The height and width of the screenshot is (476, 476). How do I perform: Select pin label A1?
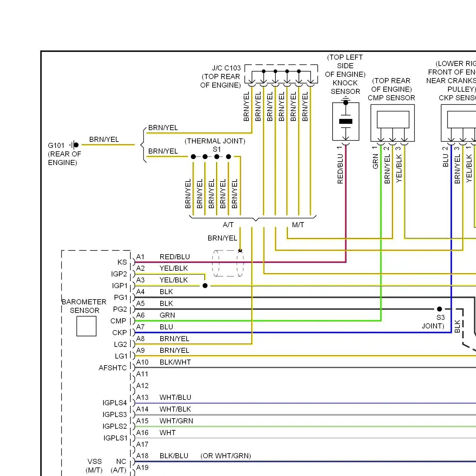click(x=140, y=257)
